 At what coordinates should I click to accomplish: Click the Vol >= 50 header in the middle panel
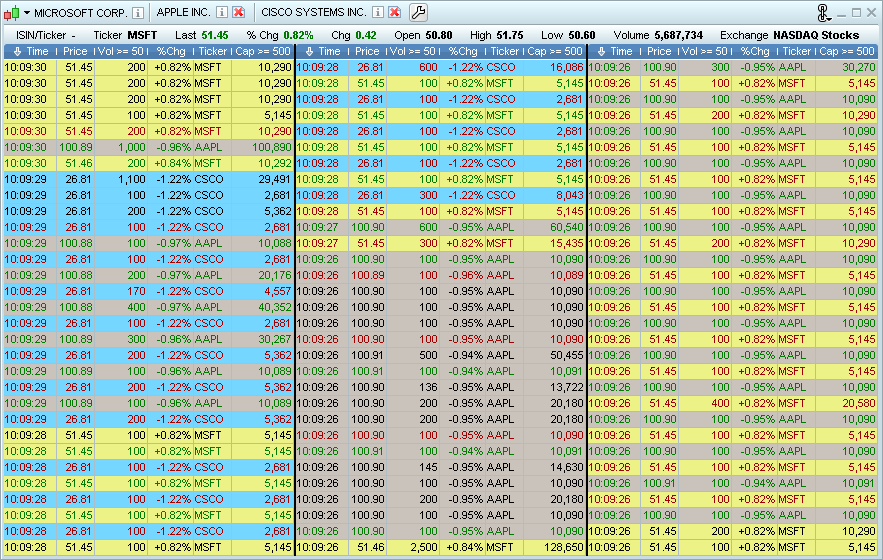413,51
